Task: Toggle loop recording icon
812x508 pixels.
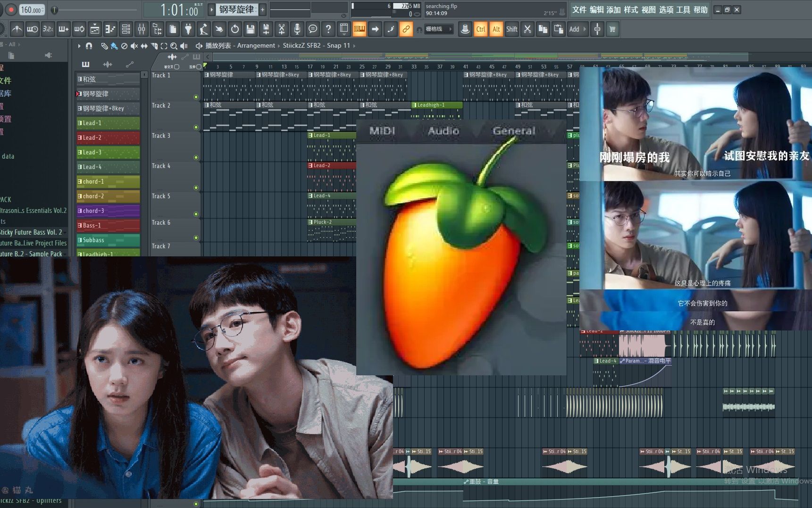Action: coord(79,29)
